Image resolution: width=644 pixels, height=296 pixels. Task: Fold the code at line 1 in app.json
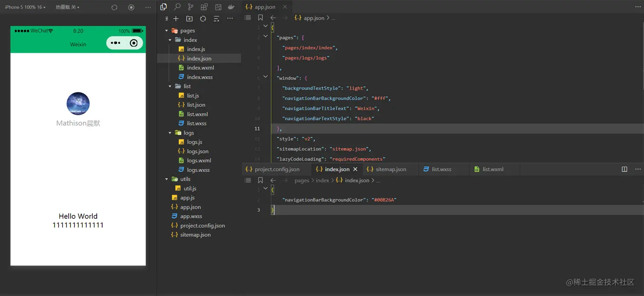point(265,26)
